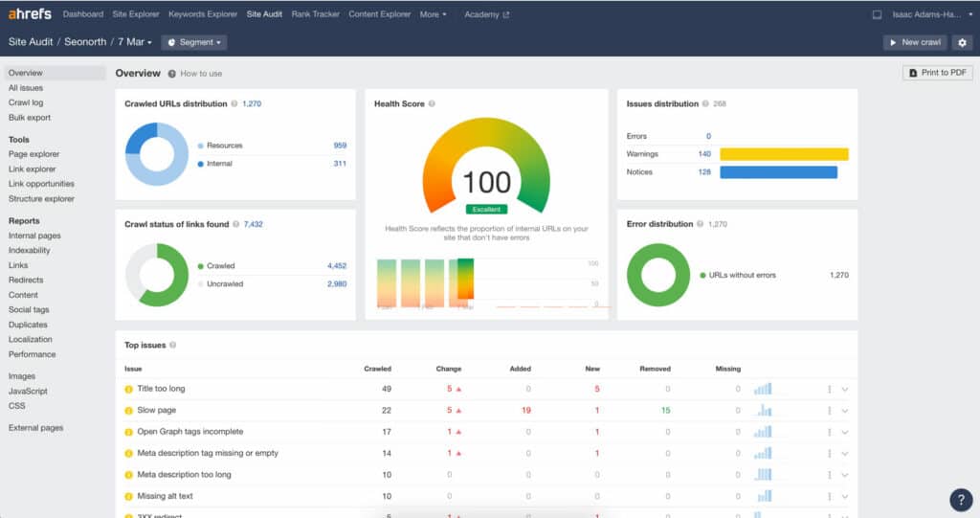Open All issues in the sidebar
Viewport: 980px width, 518px height.
pos(26,88)
